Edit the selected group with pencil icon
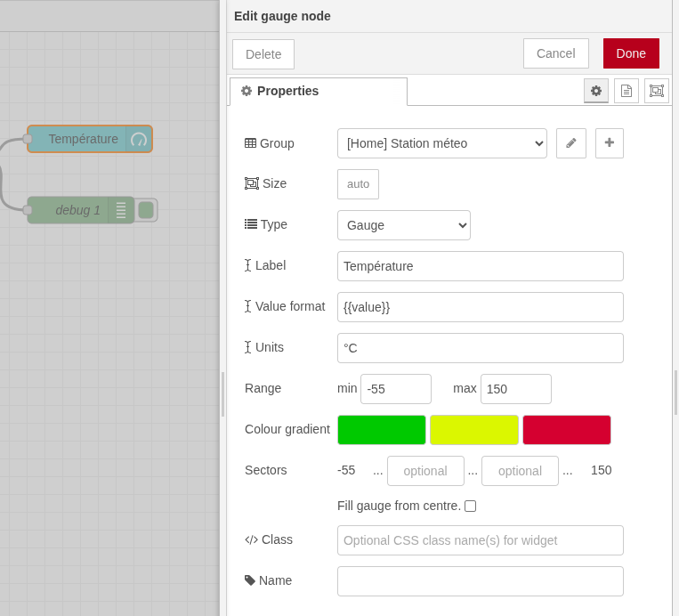The image size is (679, 616). pos(571,143)
